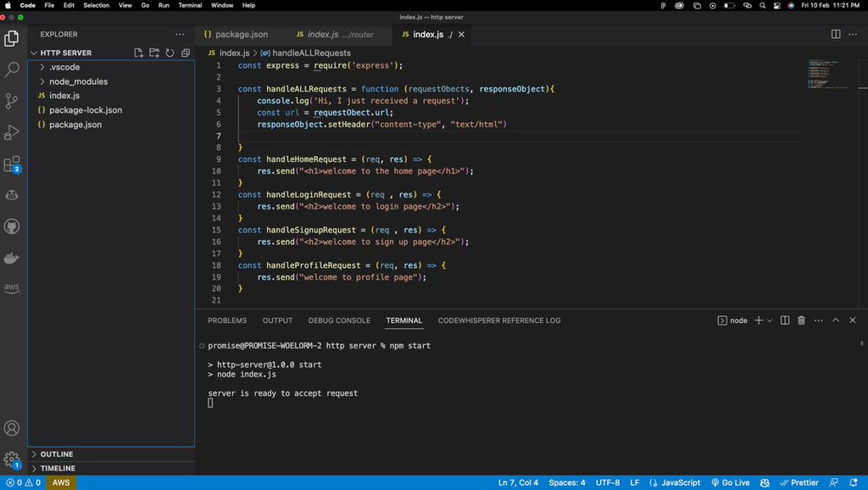Switch to the PROBLEMS panel tab
868x490 pixels.
tap(227, 320)
